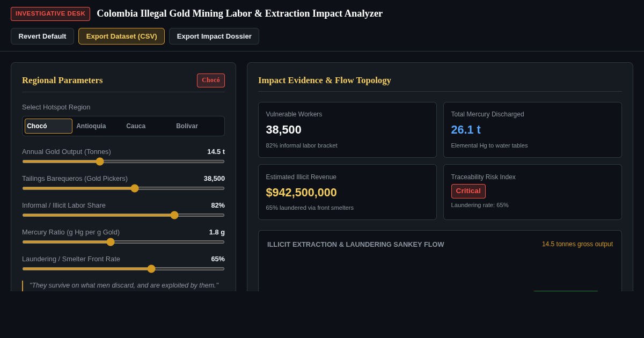
Task: Click the Impact Evidence & Flow Topology heading
Action: 325,80
